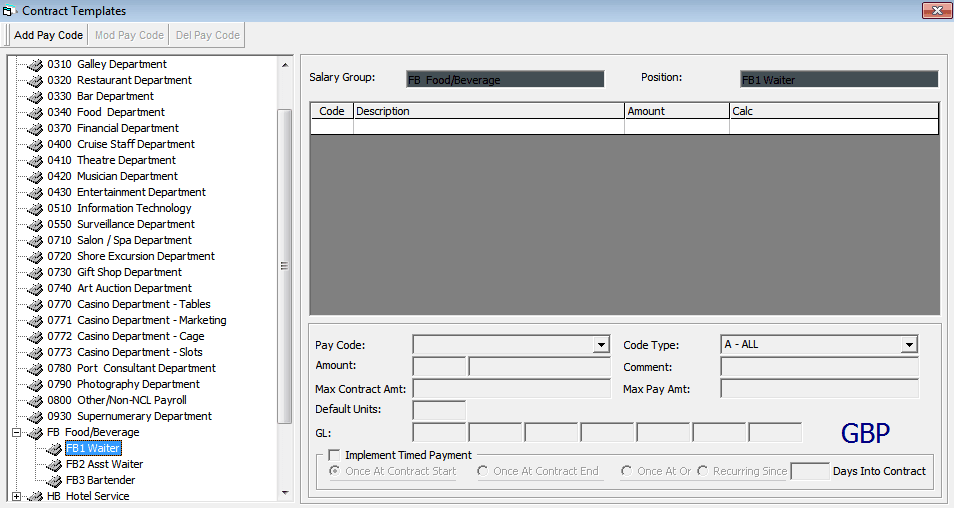This screenshot has height=508, width=954.
Task: Click the icon beside 0330 Bar Department
Action: pyautogui.click(x=35, y=96)
